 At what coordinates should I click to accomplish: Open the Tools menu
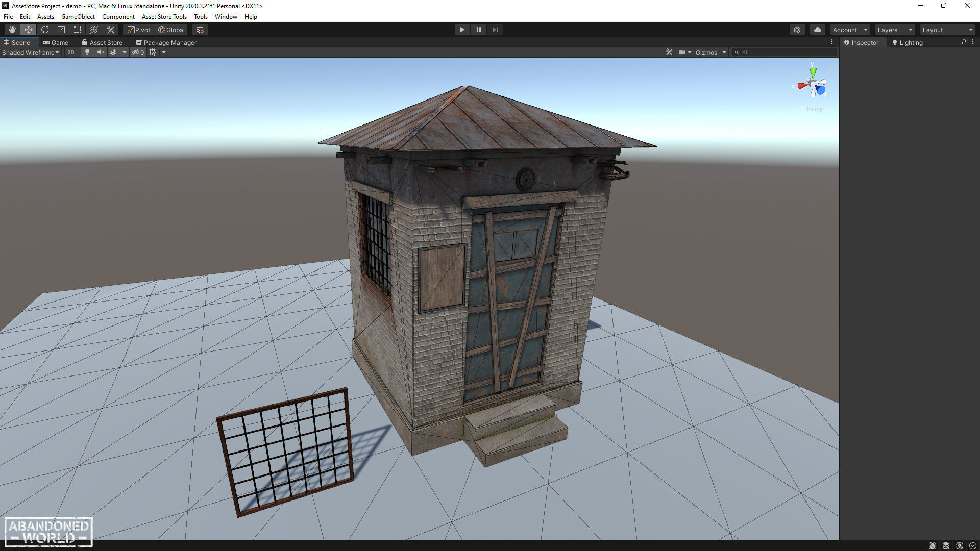[201, 17]
